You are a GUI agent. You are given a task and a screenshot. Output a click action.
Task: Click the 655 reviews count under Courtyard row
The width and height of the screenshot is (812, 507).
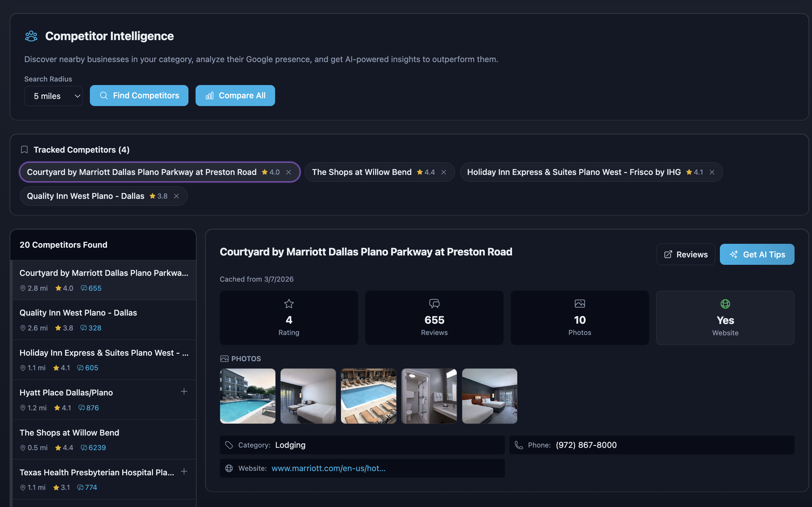(x=95, y=288)
